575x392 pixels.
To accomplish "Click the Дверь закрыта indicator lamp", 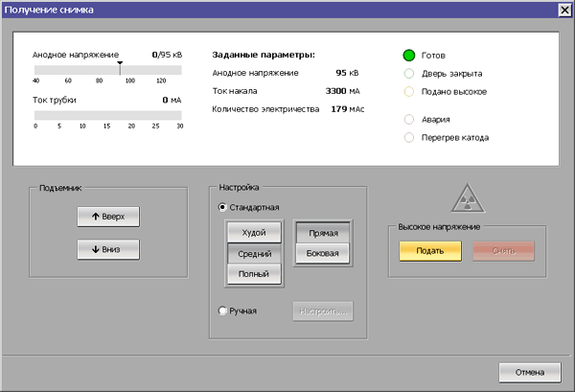I will coord(409,73).
